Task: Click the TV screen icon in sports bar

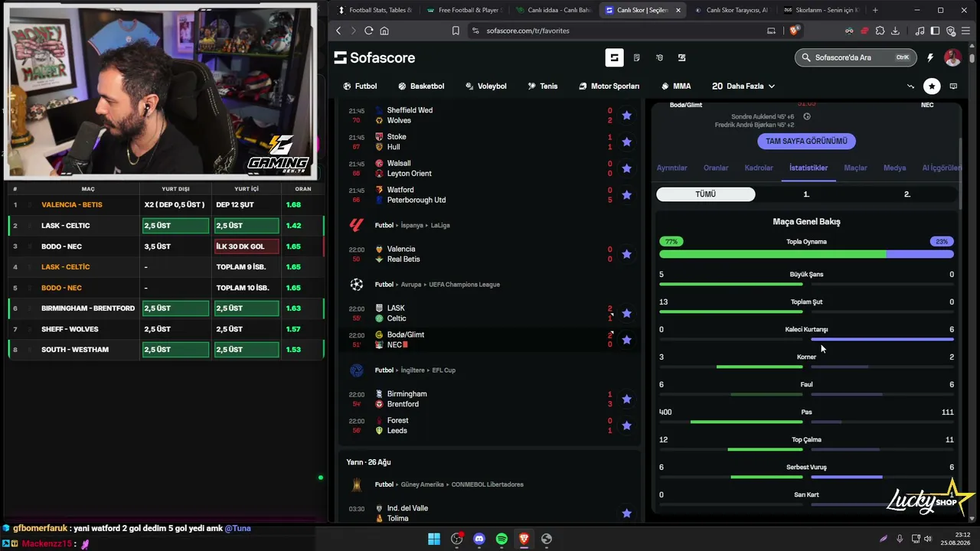Action: click(x=953, y=86)
